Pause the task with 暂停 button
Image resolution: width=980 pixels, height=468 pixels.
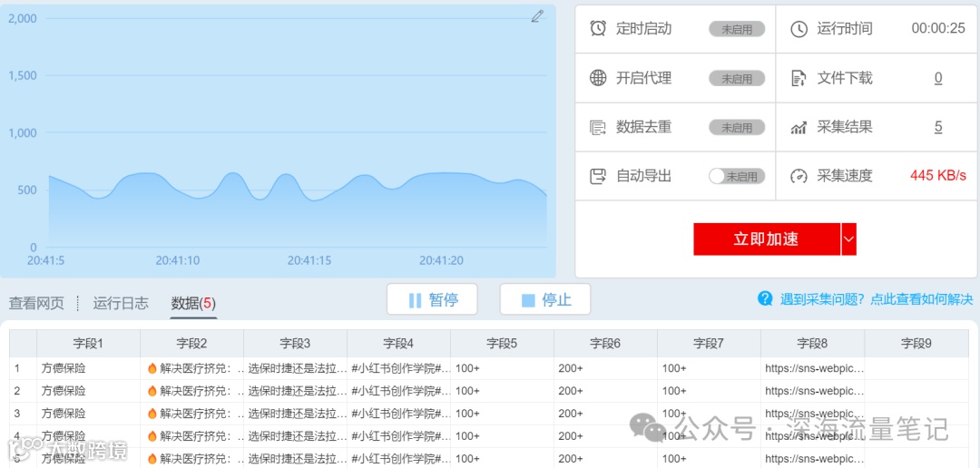[433, 300]
